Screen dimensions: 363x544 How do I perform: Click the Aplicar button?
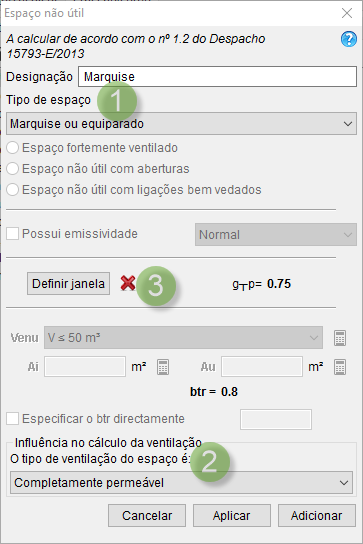pyautogui.click(x=231, y=516)
